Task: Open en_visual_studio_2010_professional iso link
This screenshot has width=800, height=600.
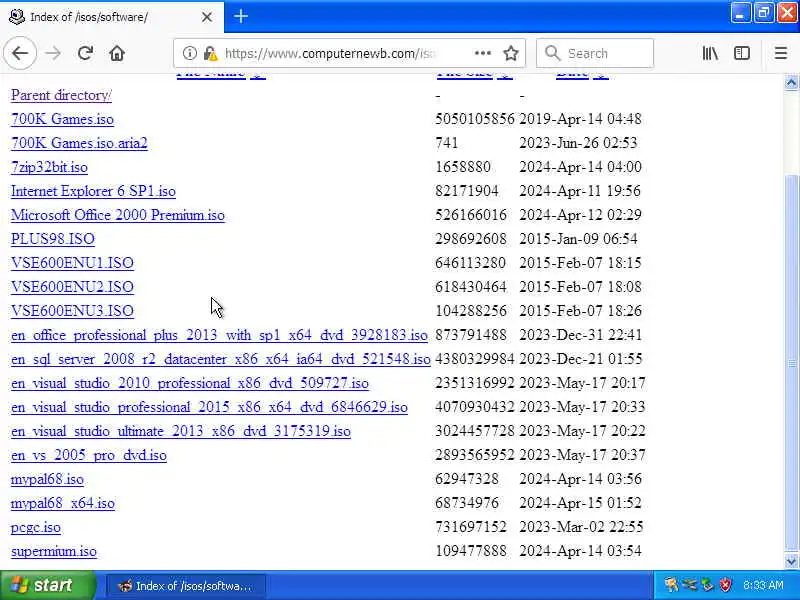Action: (x=190, y=383)
